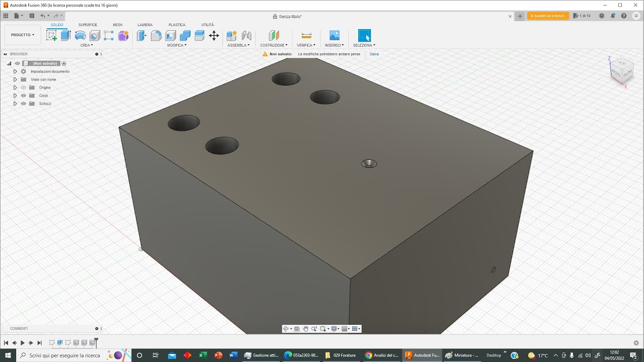The height and width of the screenshot is (362, 644).
Task: Toggle visibility of Corpi folder
Action: 23,96
